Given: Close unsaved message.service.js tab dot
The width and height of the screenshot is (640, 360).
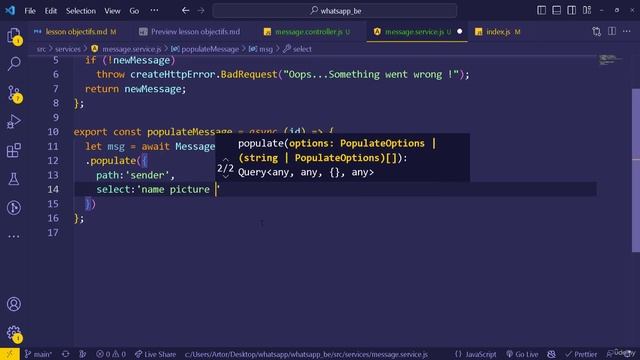Looking at the screenshot, I should tap(460, 31).
